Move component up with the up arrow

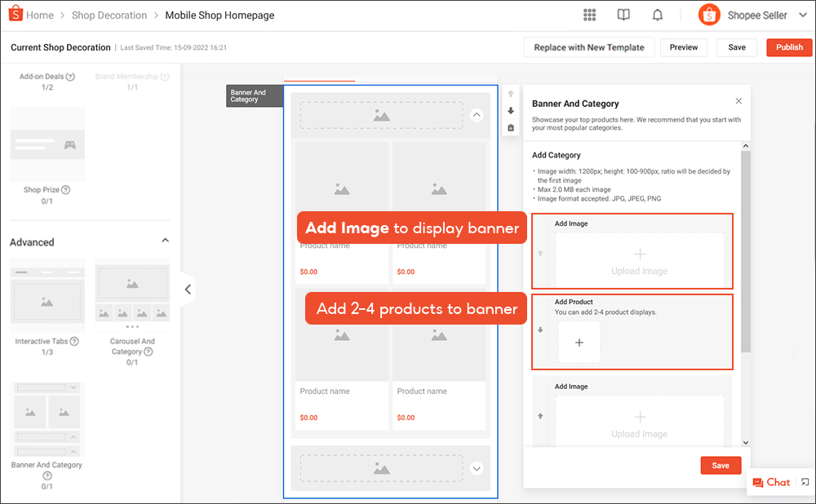click(511, 94)
